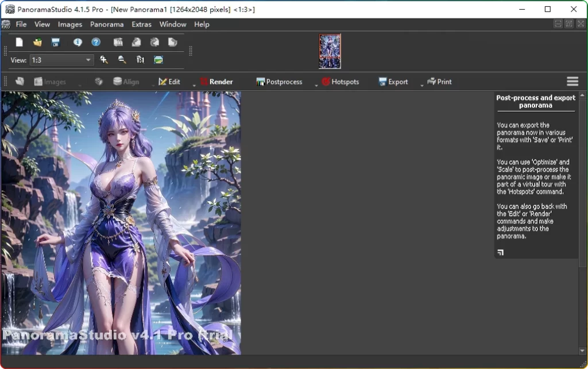Open the Postprocess step
Viewport: 588px width, 369px height.
click(x=280, y=82)
